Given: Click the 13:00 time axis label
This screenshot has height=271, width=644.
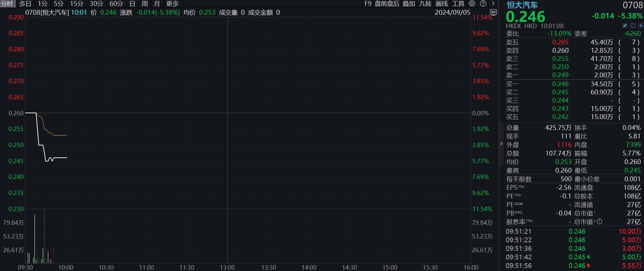Looking at the screenshot, I should point(227,267).
